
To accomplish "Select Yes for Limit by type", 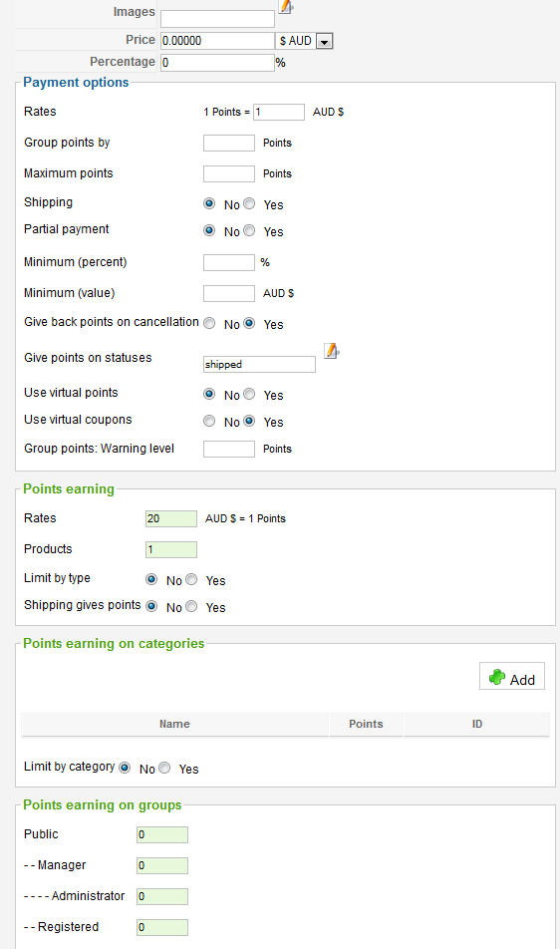I will [191, 579].
